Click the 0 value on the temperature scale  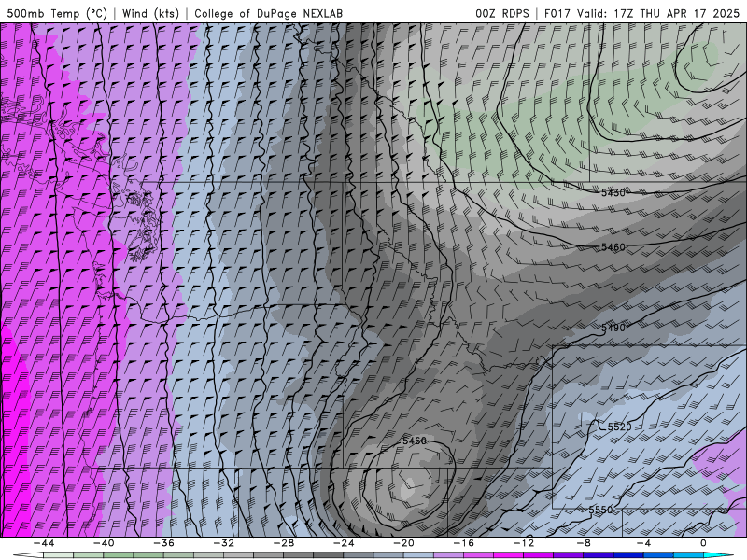[x=703, y=543]
